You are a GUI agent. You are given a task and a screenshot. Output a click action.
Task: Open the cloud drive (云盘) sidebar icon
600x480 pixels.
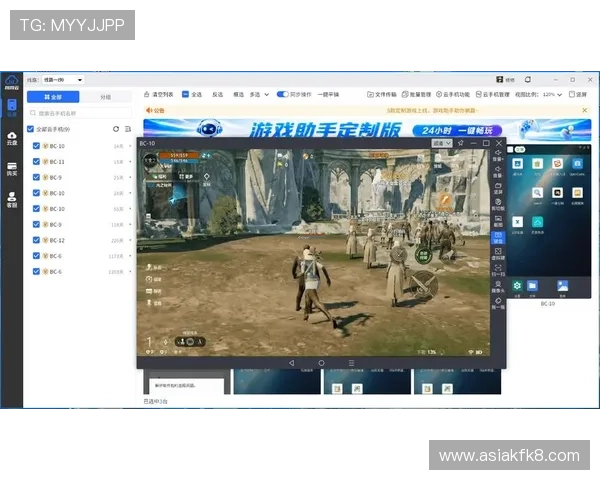pyautogui.click(x=12, y=138)
